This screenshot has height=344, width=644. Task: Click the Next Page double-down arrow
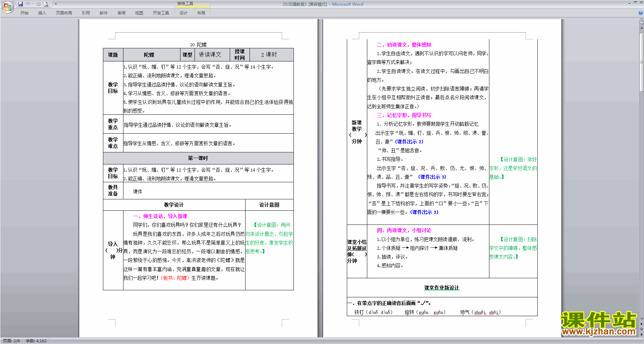(x=642, y=334)
